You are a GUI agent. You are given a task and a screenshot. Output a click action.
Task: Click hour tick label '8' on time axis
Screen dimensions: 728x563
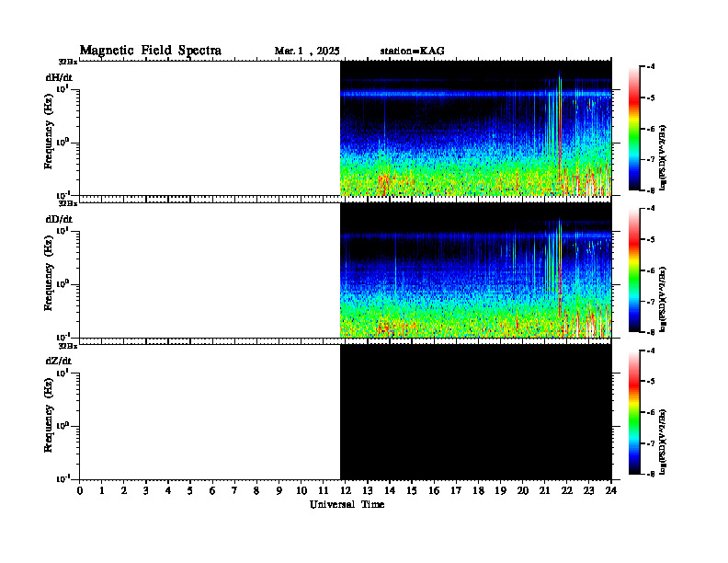[256, 490]
